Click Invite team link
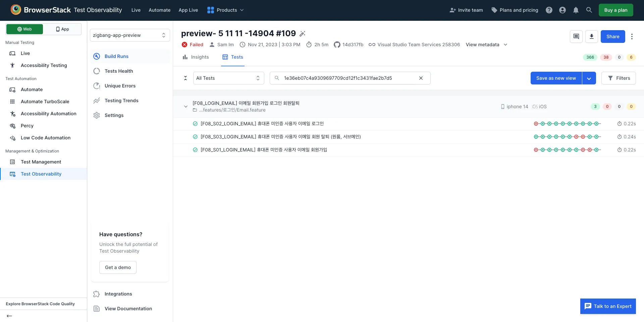Image resolution: width=644 pixels, height=322 pixels. click(466, 10)
